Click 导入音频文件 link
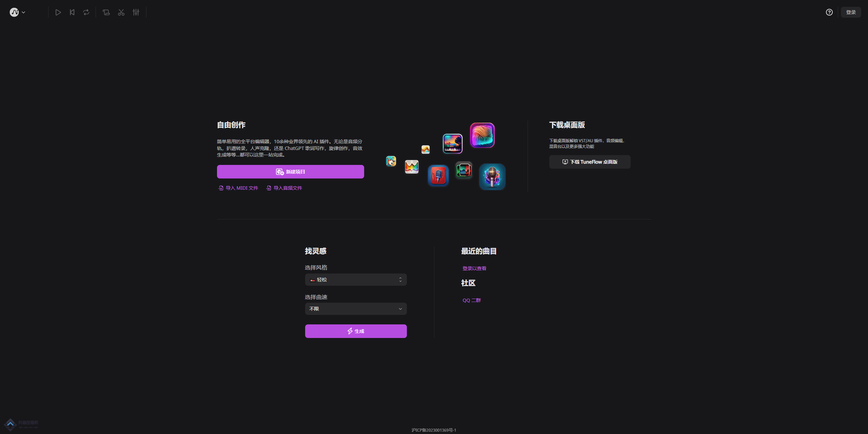This screenshot has height=434, width=868. [x=284, y=188]
